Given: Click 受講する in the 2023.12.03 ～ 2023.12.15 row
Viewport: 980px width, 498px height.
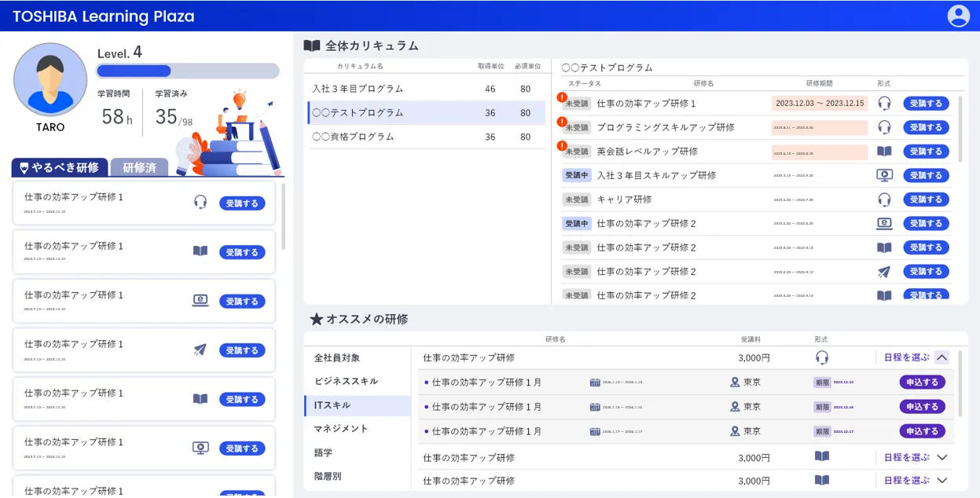Looking at the screenshot, I should point(926,103).
